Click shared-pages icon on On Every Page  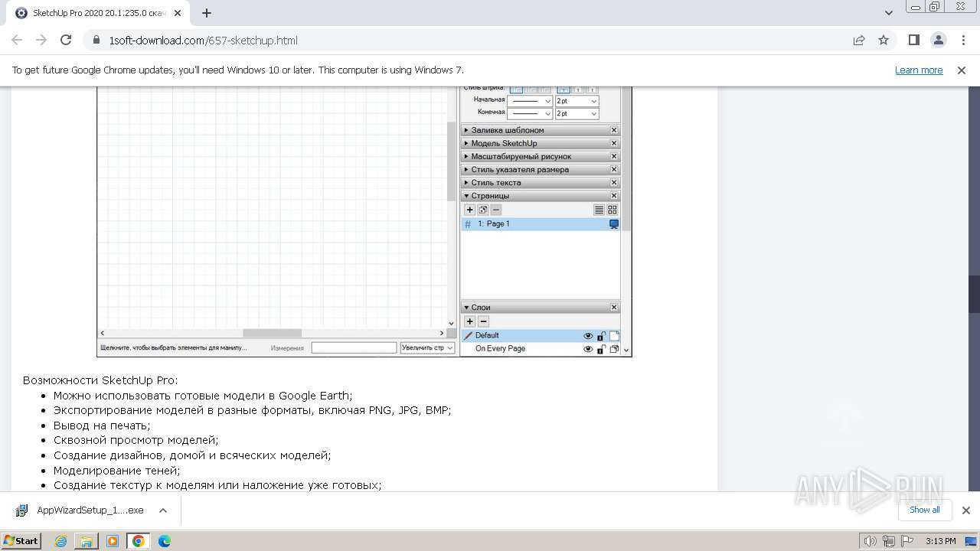(x=614, y=349)
